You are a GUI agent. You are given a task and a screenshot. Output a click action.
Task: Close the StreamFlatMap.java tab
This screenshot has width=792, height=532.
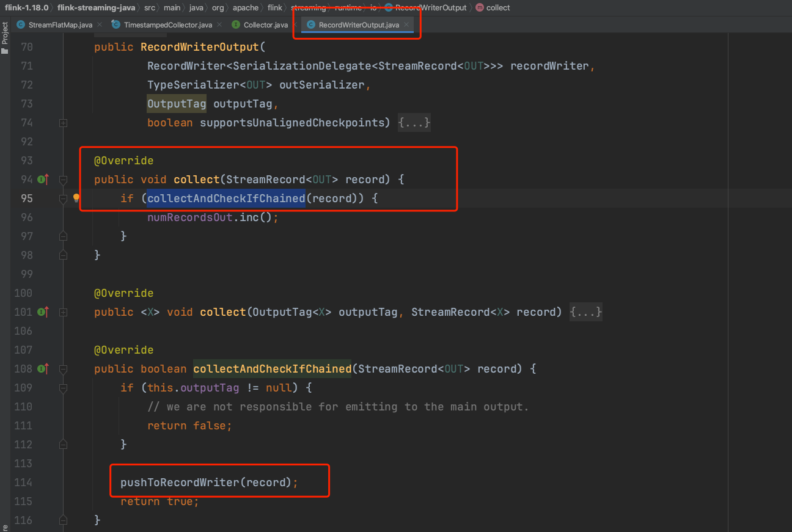[x=100, y=25]
